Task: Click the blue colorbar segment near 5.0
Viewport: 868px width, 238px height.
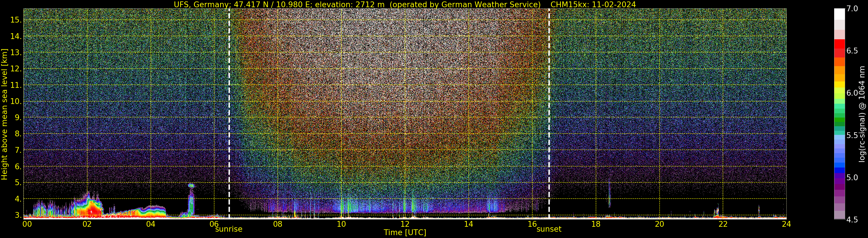Action: [x=839, y=170]
